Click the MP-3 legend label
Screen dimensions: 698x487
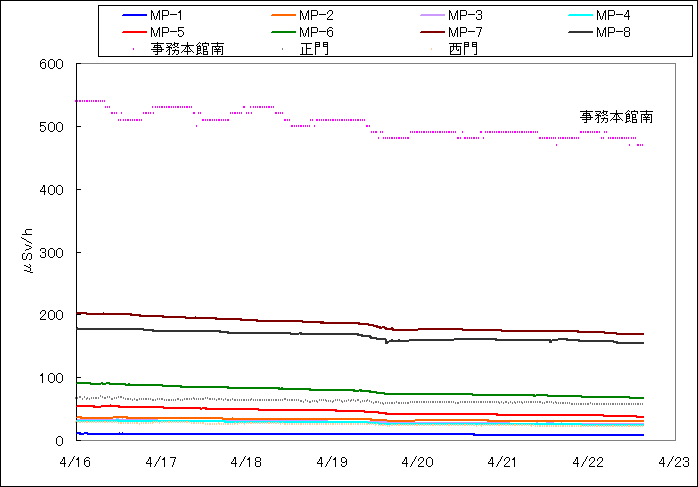[x=465, y=15]
